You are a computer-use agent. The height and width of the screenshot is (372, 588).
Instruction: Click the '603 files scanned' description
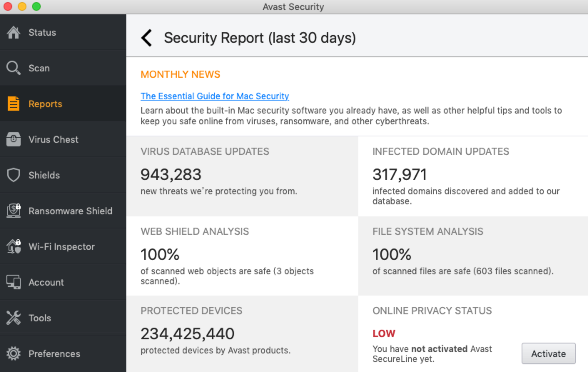(x=463, y=271)
